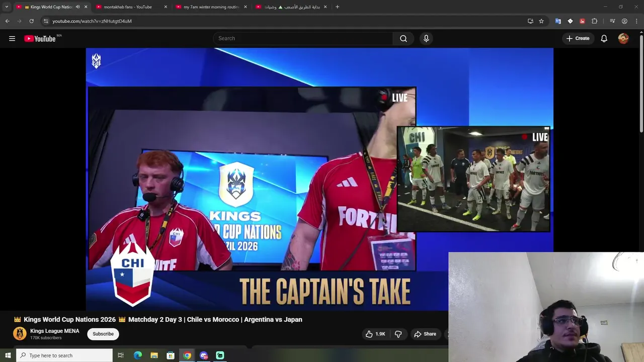
Task: Dislike the video with the thumbs-down icon
Action: (398, 334)
